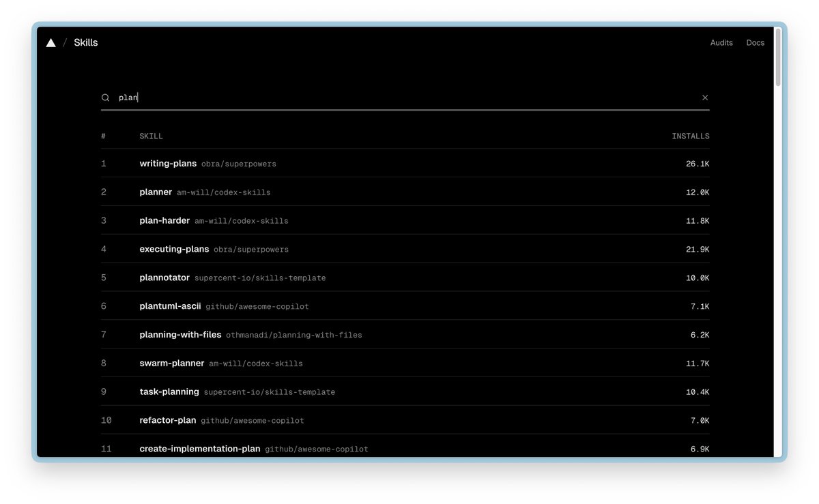This screenshot has height=504, width=819.
Task: Clear the search with X icon
Action: 705,98
